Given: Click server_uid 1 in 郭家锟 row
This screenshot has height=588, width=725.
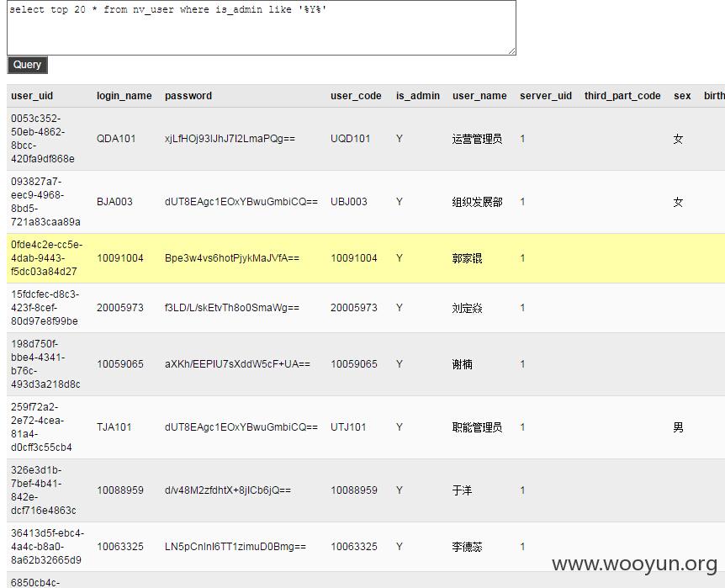Looking at the screenshot, I should point(522,258).
